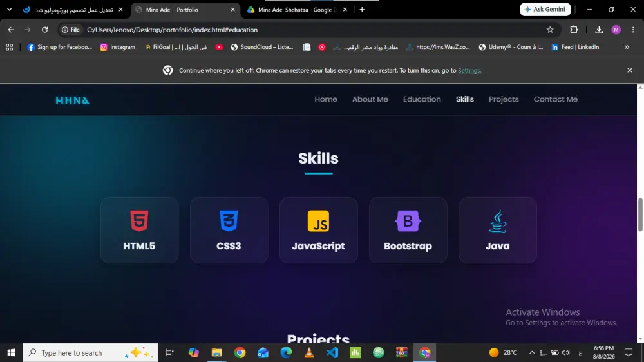Open Copilot from the taskbar

[x=193, y=352]
